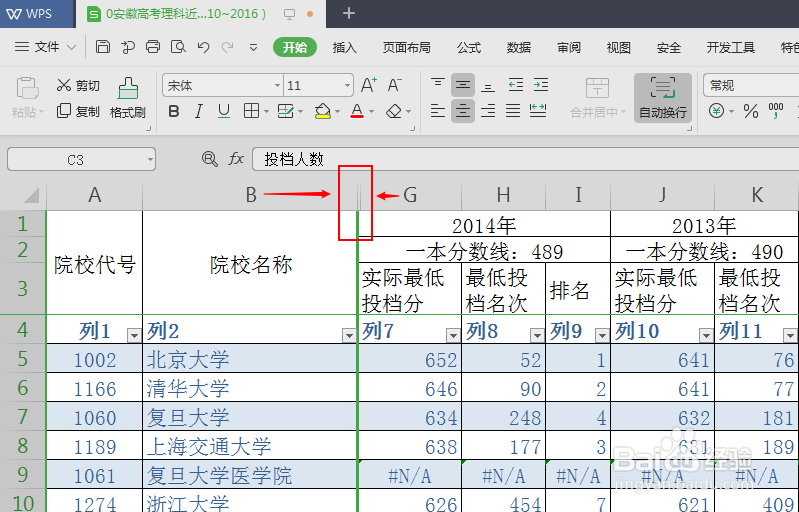The width and height of the screenshot is (799, 512).
Task: Apply thousands separator format
Action: click(776, 111)
